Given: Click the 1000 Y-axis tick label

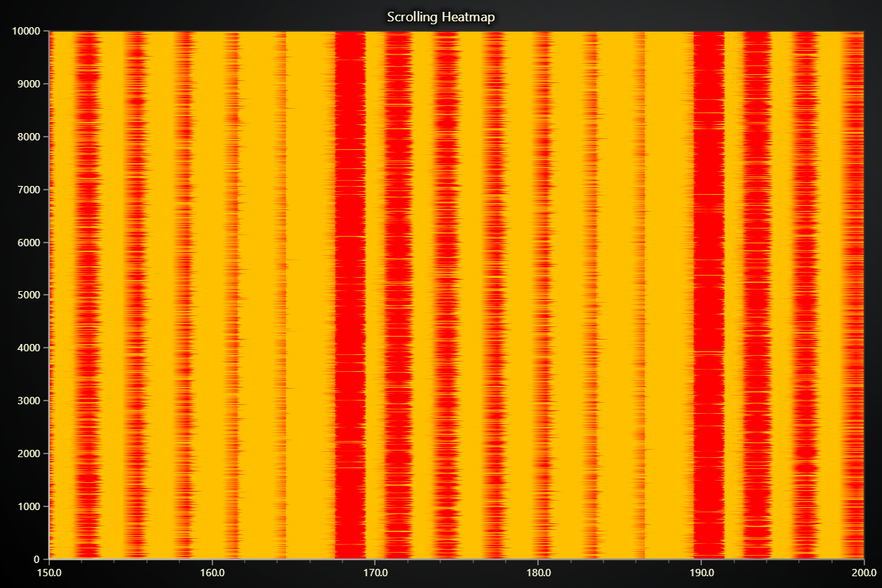Looking at the screenshot, I should point(28,506).
